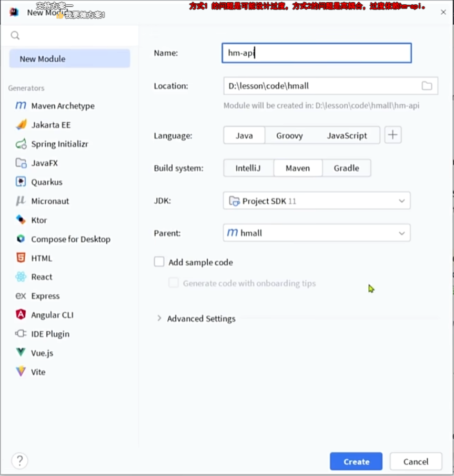Choose JavaScript as the language
Image resolution: width=454 pixels, height=476 pixels.
pyautogui.click(x=347, y=135)
